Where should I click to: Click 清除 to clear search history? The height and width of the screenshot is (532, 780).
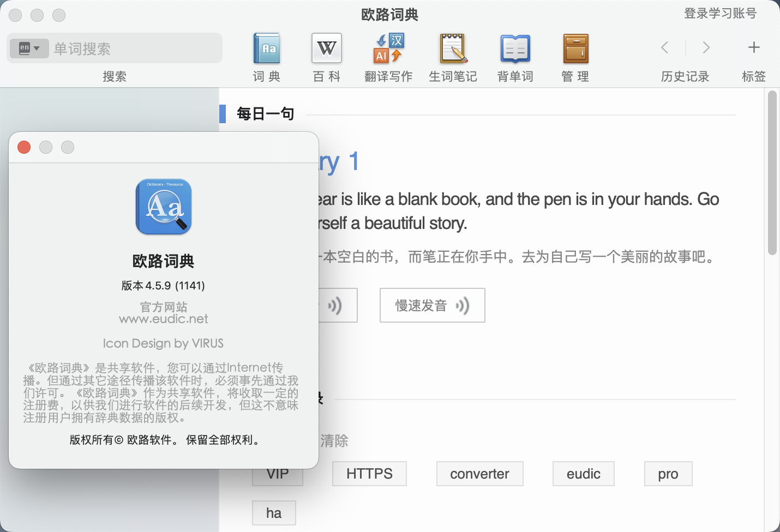(334, 440)
